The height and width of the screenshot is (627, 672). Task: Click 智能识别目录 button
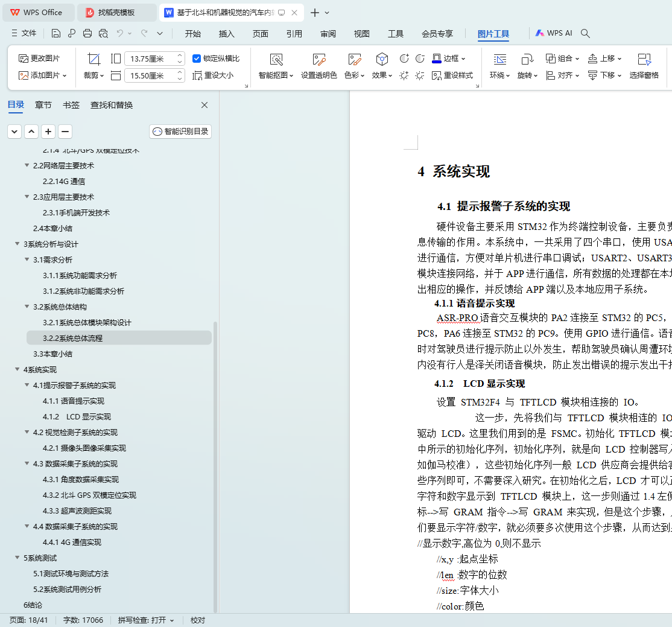pyautogui.click(x=180, y=132)
